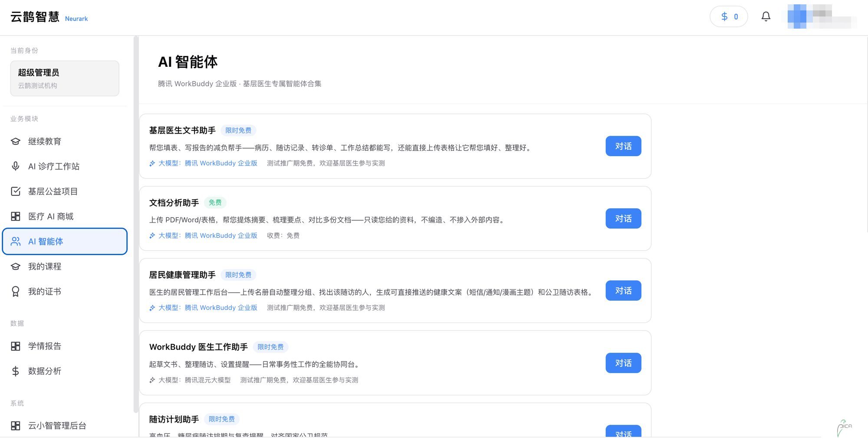Image resolution: width=868 pixels, height=440 pixels.
Task: Click the 文档分析助手 title
Action: click(x=174, y=203)
